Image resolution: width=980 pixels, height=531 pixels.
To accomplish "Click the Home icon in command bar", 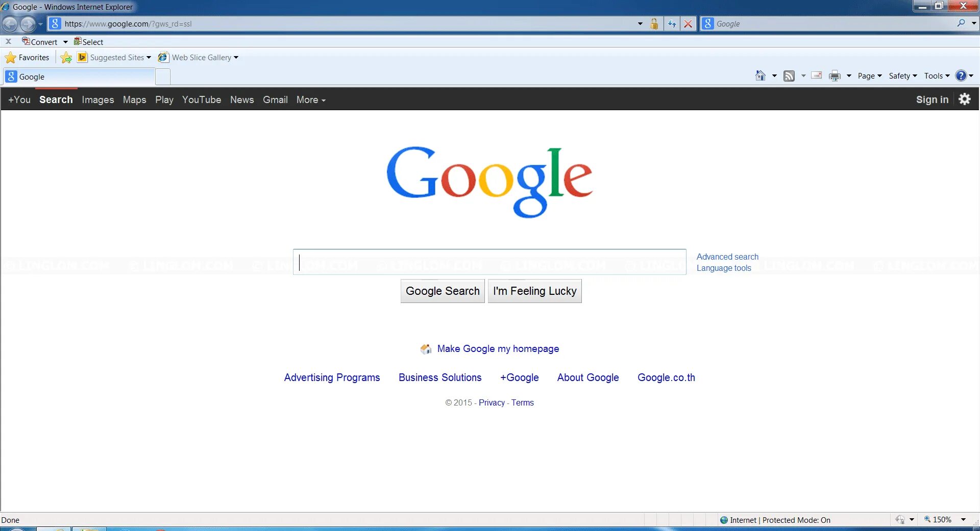I will pyautogui.click(x=761, y=75).
